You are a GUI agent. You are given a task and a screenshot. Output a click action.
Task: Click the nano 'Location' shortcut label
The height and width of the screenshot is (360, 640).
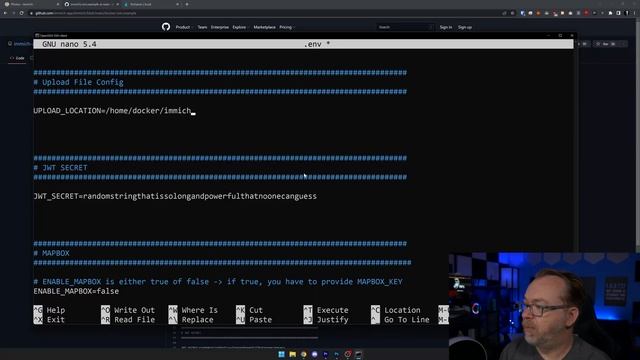tap(402, 310)
